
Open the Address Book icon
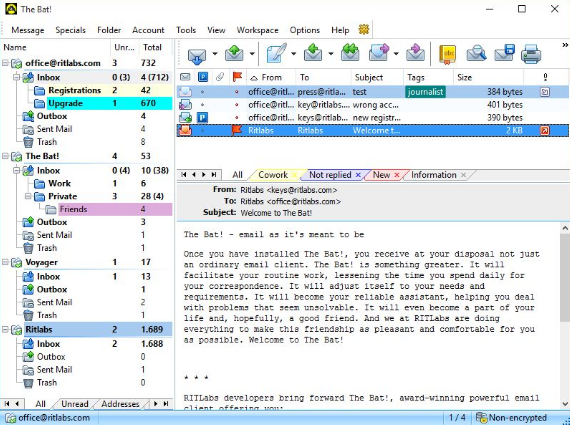click(x=447, y=55)
